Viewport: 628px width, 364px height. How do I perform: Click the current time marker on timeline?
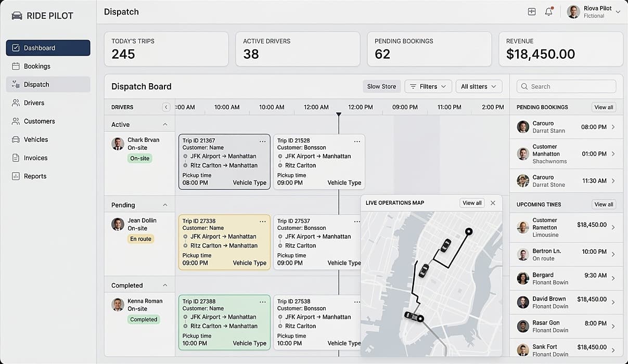(339, 114)
